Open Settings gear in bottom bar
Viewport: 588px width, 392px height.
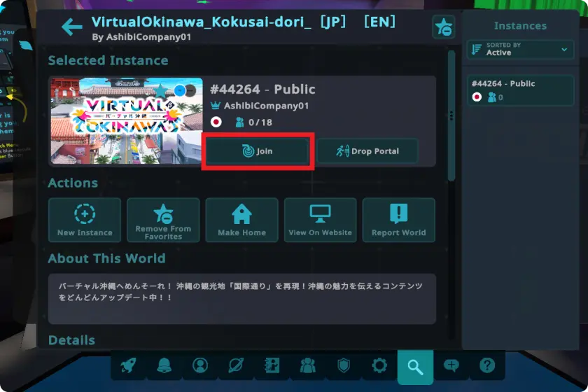click(x=379, y=365)
